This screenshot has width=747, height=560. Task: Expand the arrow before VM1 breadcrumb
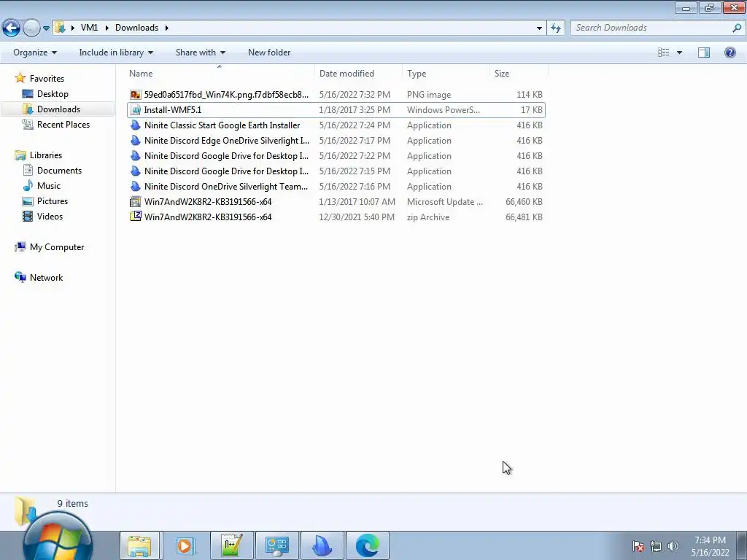coord(72,28)
